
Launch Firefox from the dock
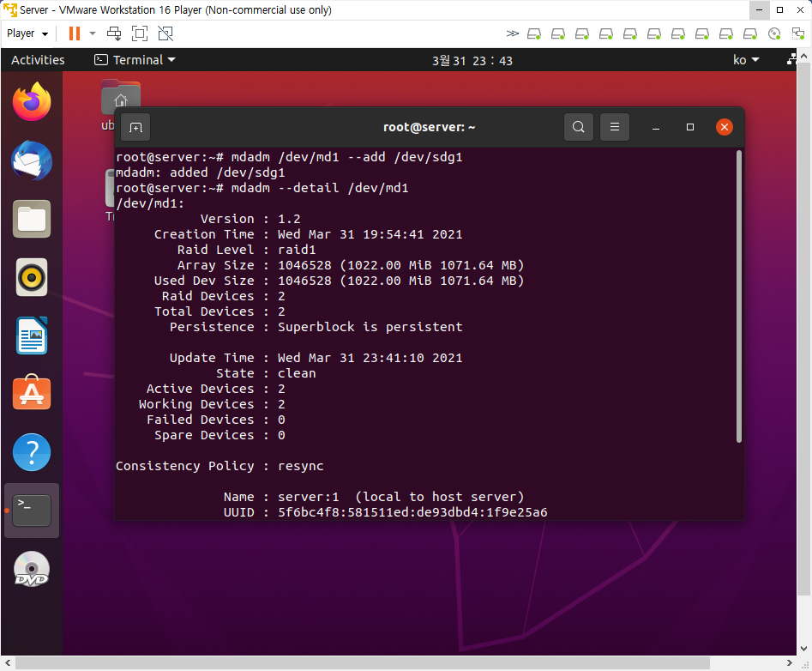coord(32,101)
